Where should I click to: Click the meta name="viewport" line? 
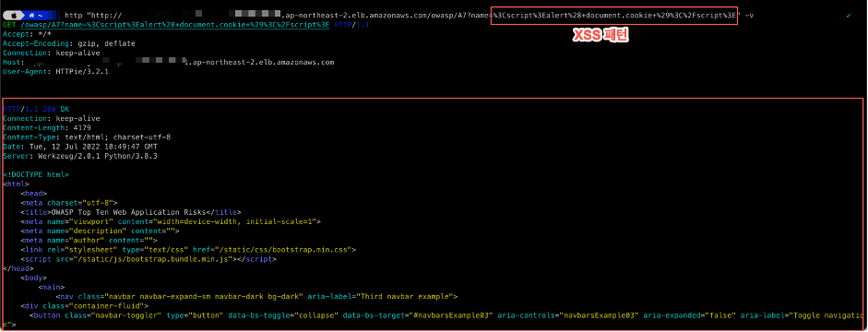coord(171,221)
